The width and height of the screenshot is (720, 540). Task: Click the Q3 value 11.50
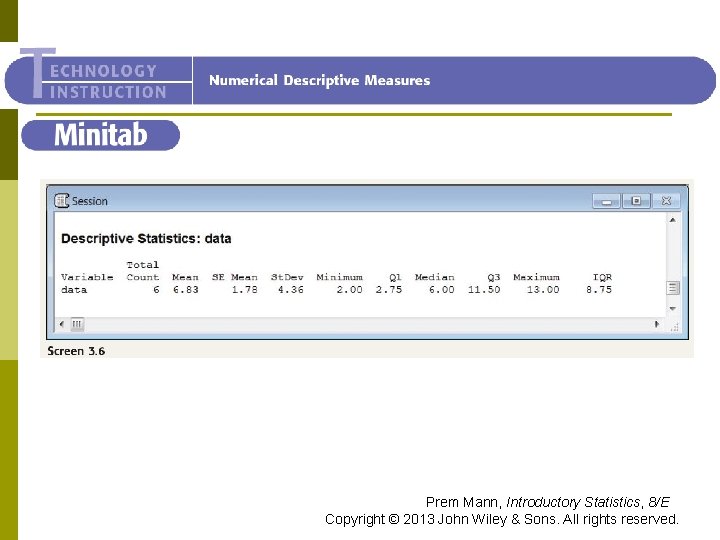[484, 290]
